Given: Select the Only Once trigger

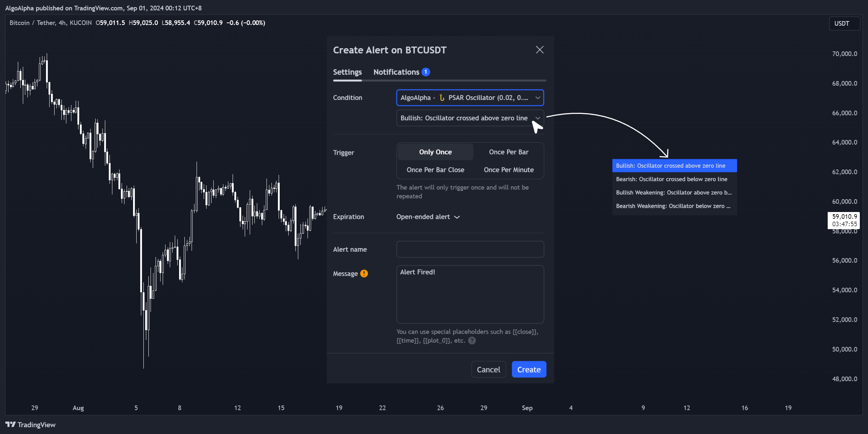Looking at the screenshot, I should (x=435, y=152).
